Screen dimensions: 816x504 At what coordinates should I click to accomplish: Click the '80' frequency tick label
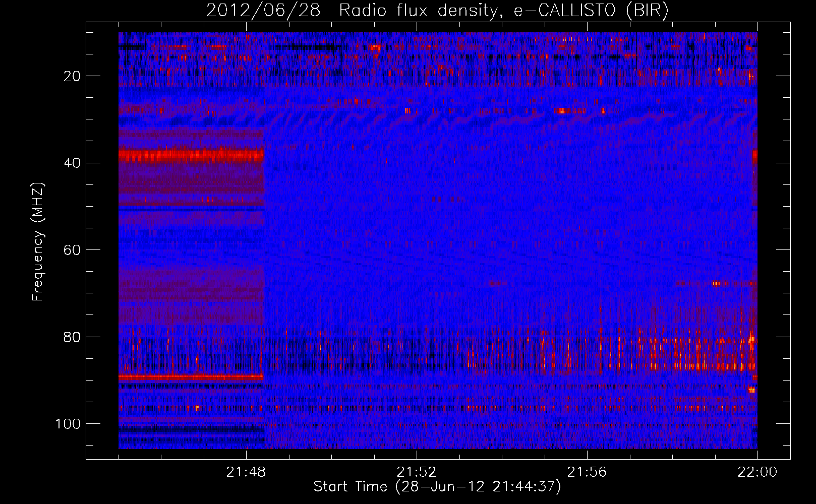[x=72, y=337]
